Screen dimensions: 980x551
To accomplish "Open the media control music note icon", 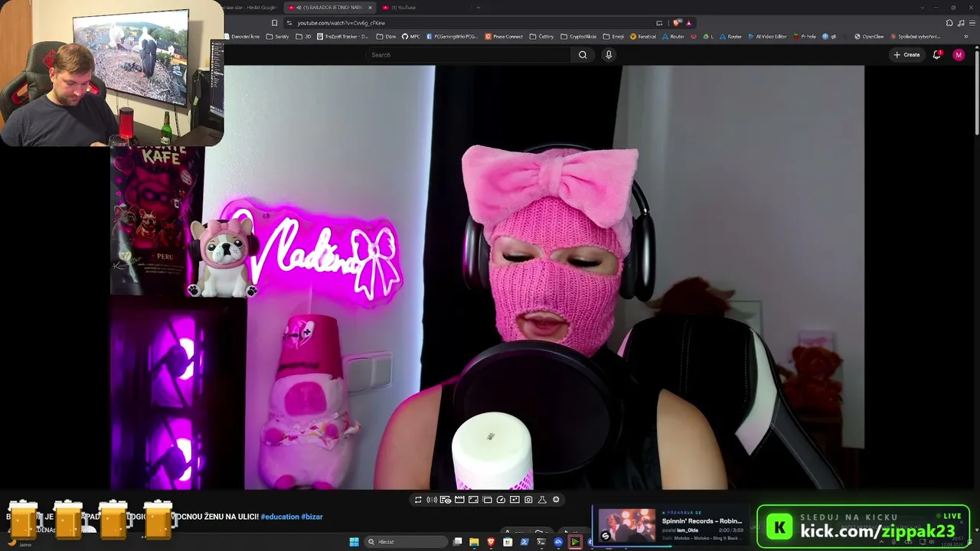I will tap(961, 23).
